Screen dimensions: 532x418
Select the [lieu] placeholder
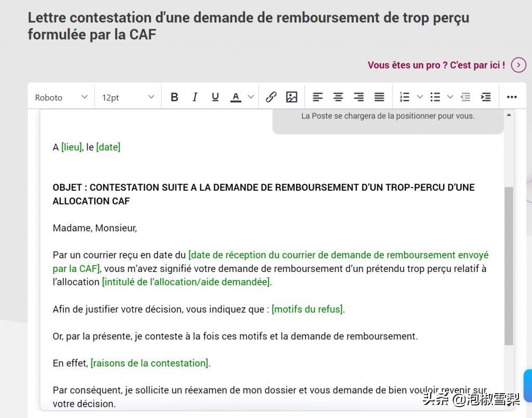click(72, 147)
